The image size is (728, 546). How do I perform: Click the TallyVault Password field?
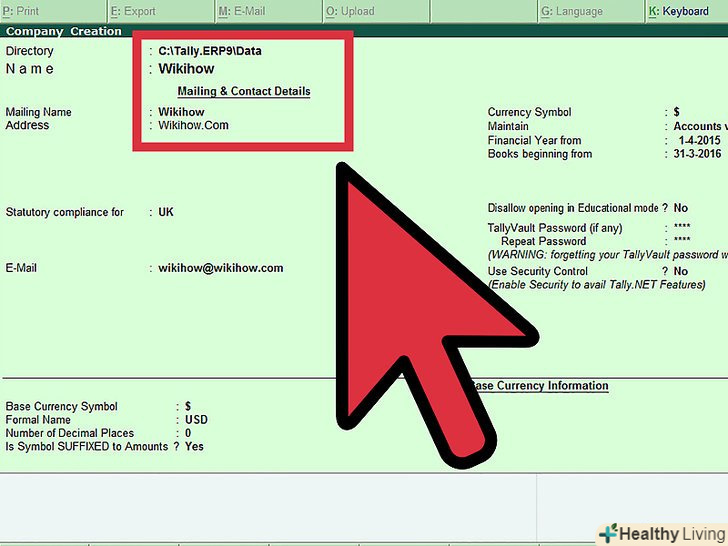(x=682, y=227)
